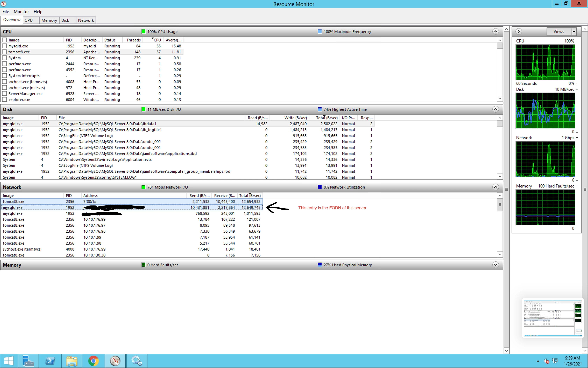Collapse the CPU section

click(496, 31)
